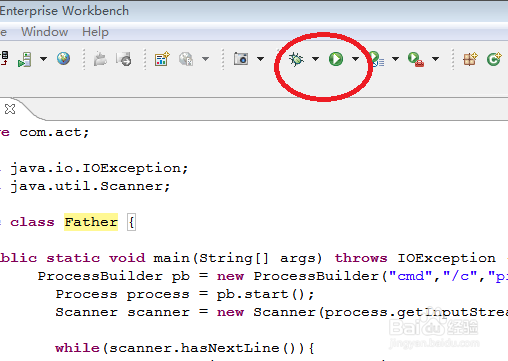Click the External Tools run icon with toolbox
Screen dimensions: 508x361
click(x=416, y=59)
